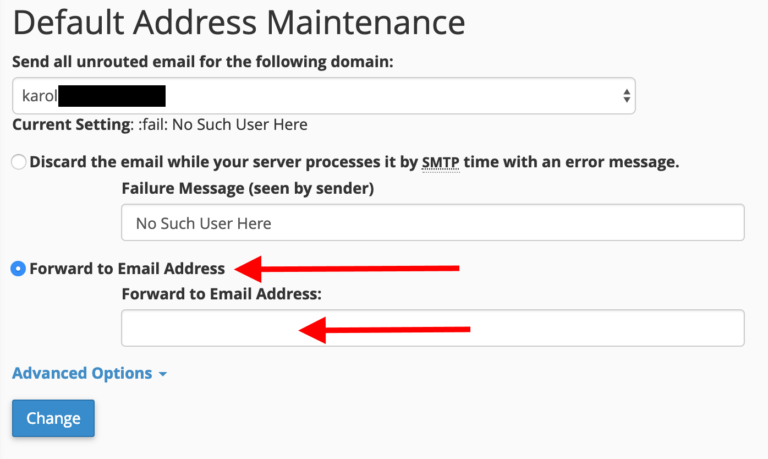Click the bold Forward to Email Address option label
Screen dimensions: 768x459
coord(128,269)
